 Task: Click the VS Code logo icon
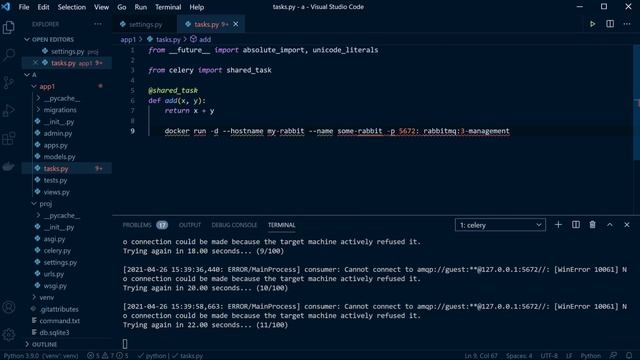tap(6, 7)
